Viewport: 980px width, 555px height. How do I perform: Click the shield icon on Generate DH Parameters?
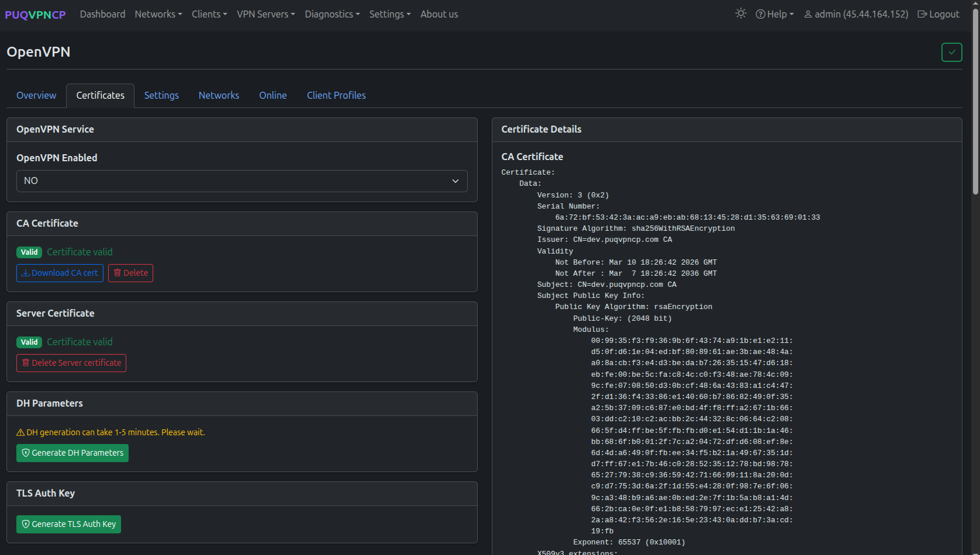pyautogui.click(x=26, y=453)
